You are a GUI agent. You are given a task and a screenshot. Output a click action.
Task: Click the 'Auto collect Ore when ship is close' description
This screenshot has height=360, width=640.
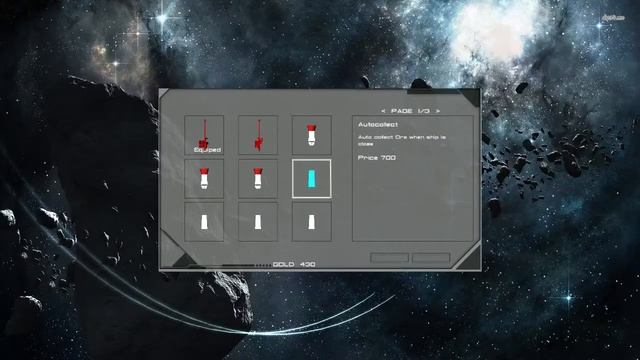402,140
